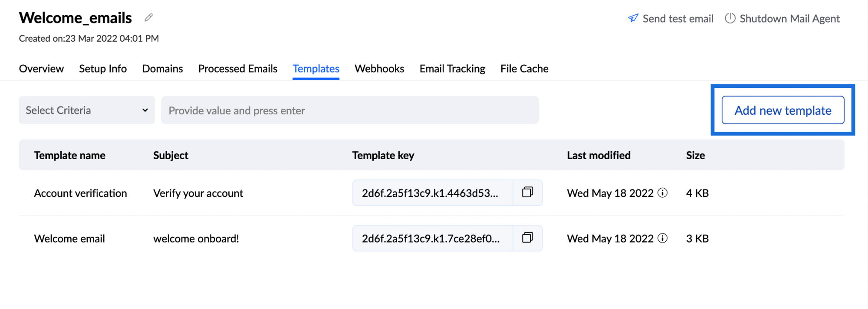The image size is (868, 309).
Task: Select the Welcome email template row
Action: [69, 238]
